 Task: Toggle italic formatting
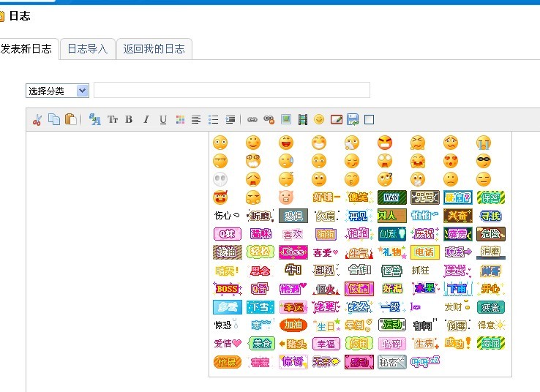pyautogui.click(x=146, y=119)
